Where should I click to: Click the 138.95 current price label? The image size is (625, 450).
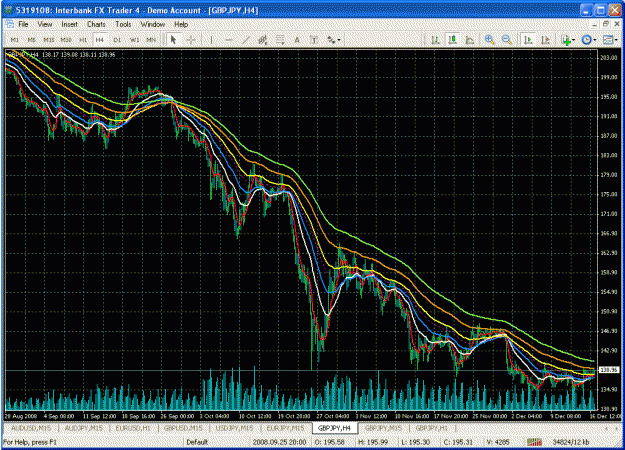[x=609, y=370]
